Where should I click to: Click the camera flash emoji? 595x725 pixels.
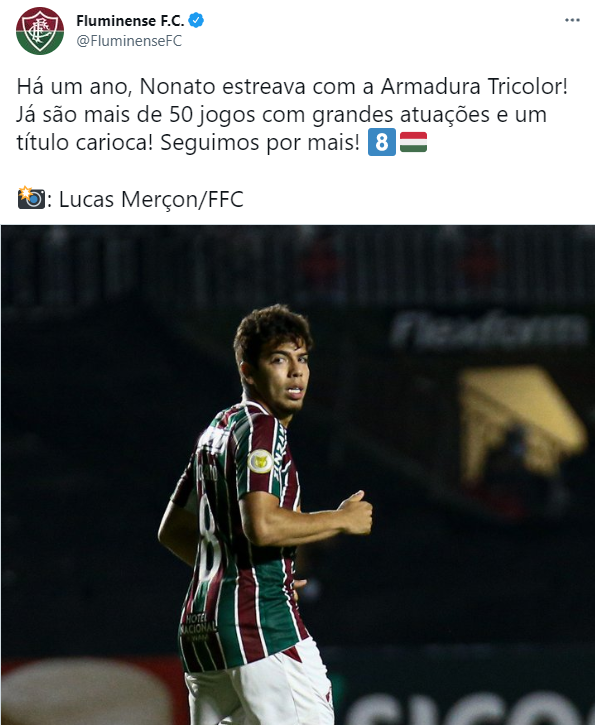click(x=31, y=198)
